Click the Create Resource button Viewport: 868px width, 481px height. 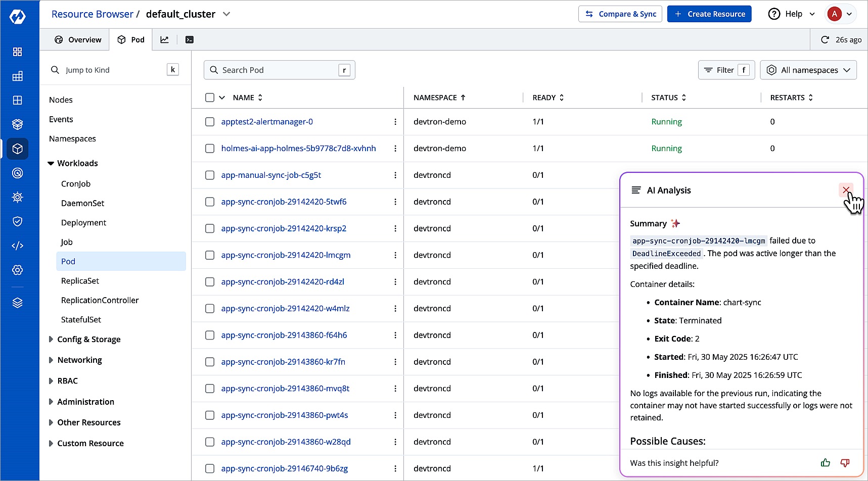pyautogui.click(x=709, y=14)
